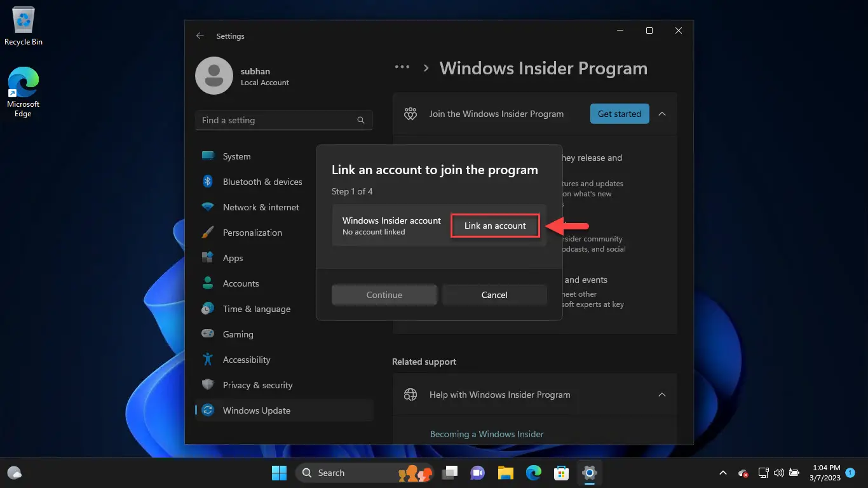The height and width of the screenshot is (488, 868).
Task: Click the System monitor icon in the sidebar
Action: click(x=208, y=156)
